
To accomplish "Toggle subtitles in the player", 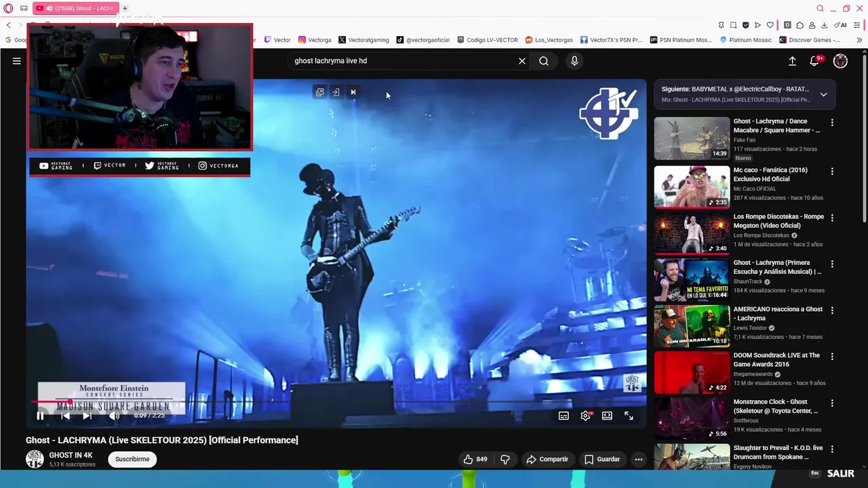I will pos(564,415).
